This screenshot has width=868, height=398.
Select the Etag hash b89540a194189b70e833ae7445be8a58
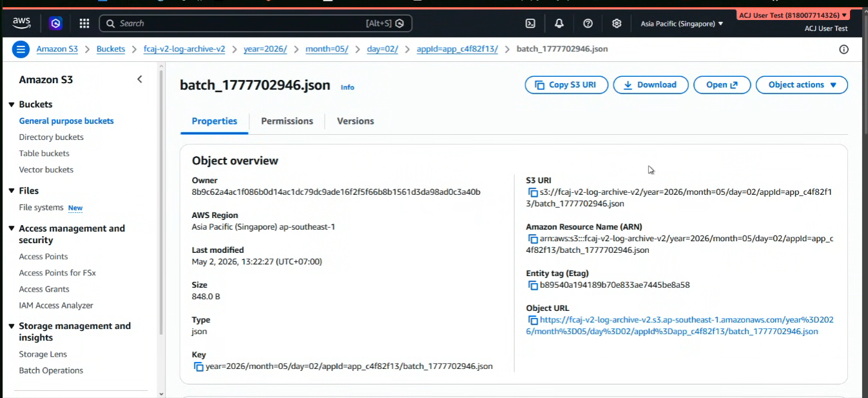pos(615,285)
